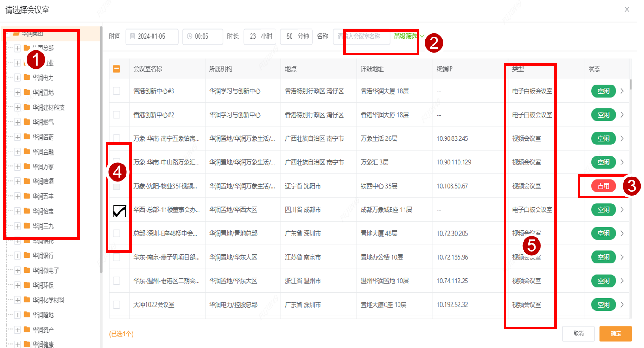The image size is (644, 348).
Task: Click the clock icon in time field
Action: [190, 36]
